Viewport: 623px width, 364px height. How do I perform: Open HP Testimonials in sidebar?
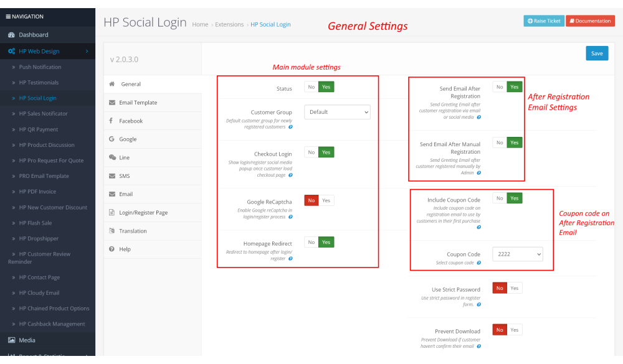click(x=39, y=83)
